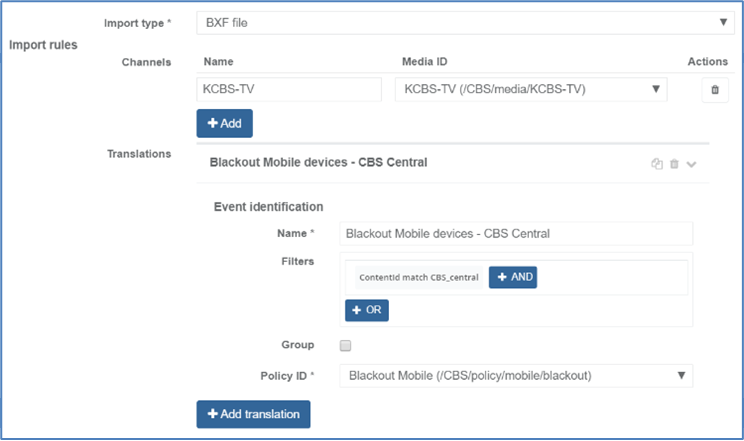The height and width of the screenshot is (441, 744).
Task: Click the Actions column header
Action: [707, 62]
